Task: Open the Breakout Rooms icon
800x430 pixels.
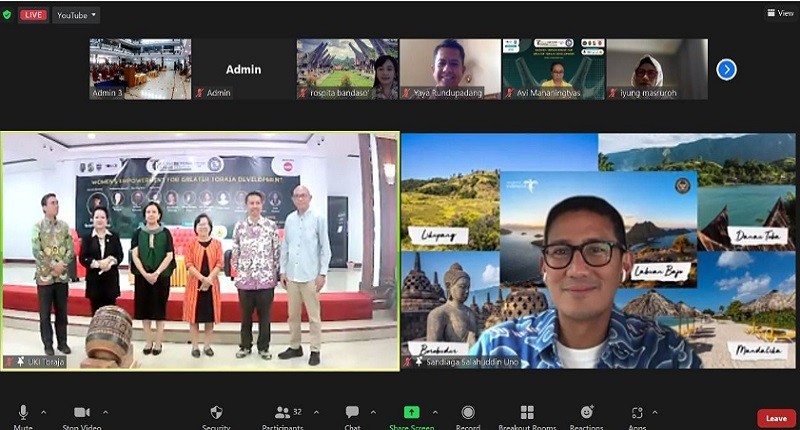Action: pyautogui.click(x=527, y=412)
